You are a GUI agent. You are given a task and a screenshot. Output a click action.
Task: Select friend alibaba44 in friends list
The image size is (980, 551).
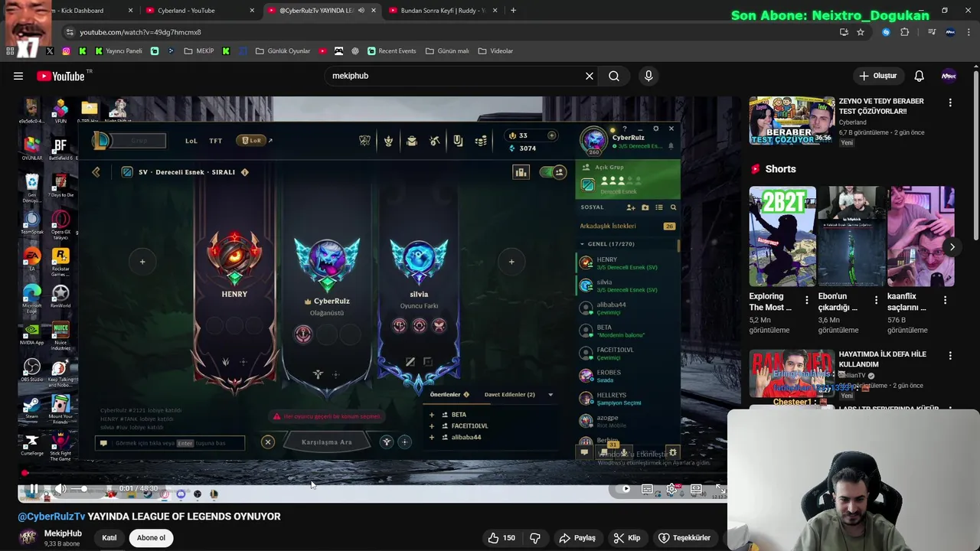click(626, 308)
